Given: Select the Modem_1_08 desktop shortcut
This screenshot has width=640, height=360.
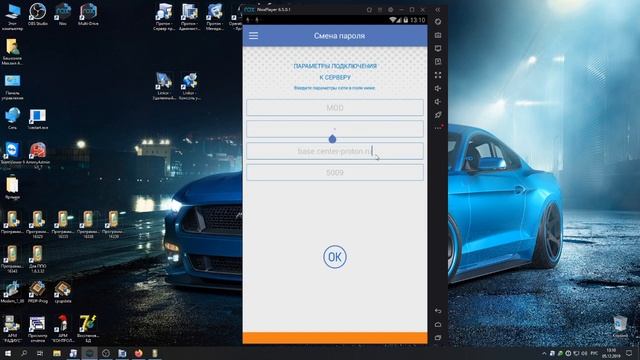Looking at the screenshot, I should (12, 292).
